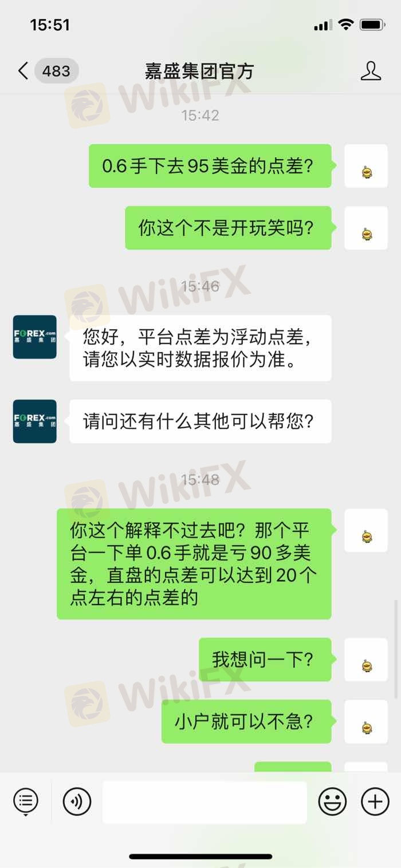Tap user avatar next to '小户就可以不急?'
This screenshot has width=401, height=868.
point(366,721)
